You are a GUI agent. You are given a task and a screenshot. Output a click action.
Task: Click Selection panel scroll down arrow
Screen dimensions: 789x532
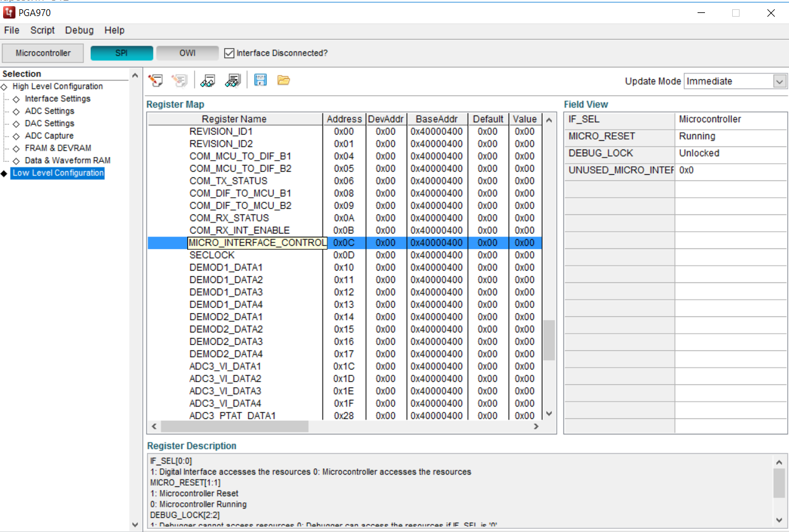[x=136, y=525]
